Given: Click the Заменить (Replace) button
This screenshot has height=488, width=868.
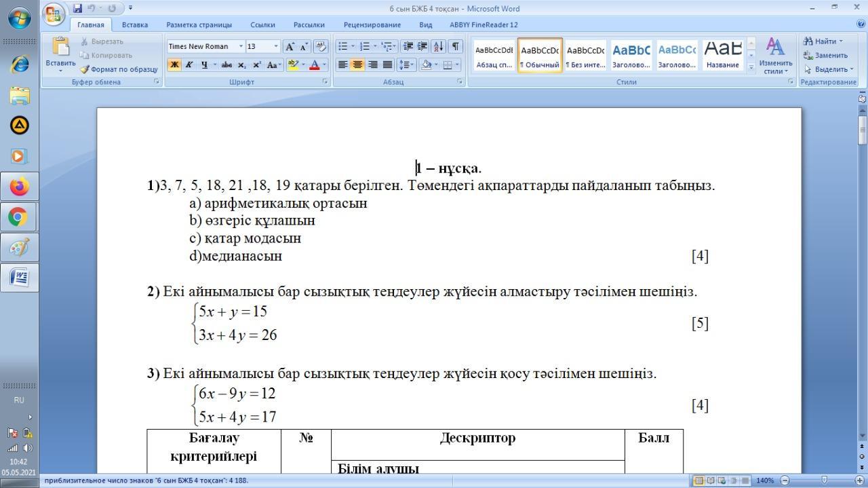Looking at the screenshot, I should 827,56.
